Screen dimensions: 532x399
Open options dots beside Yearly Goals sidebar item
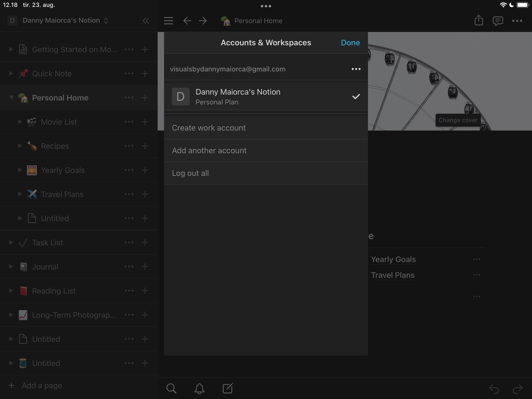click(129, 170)
